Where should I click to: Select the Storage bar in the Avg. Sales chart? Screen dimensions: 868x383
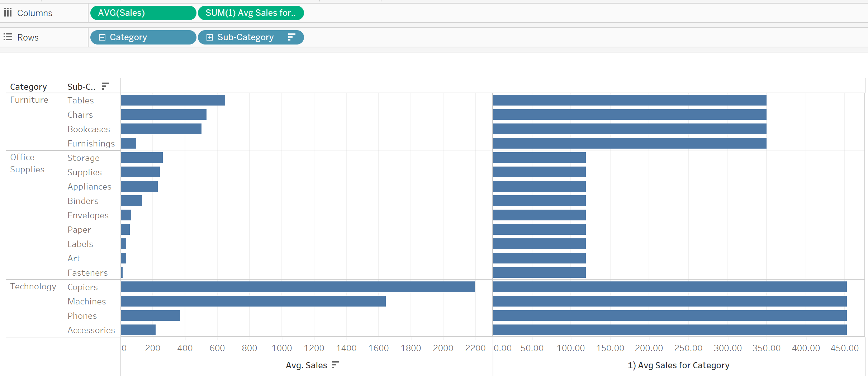(142, 158)
